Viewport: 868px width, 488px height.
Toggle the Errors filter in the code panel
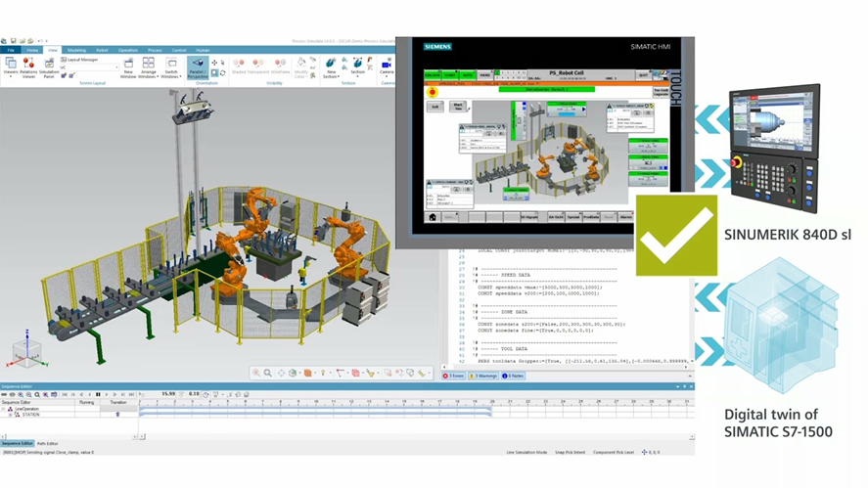point(453,377)
